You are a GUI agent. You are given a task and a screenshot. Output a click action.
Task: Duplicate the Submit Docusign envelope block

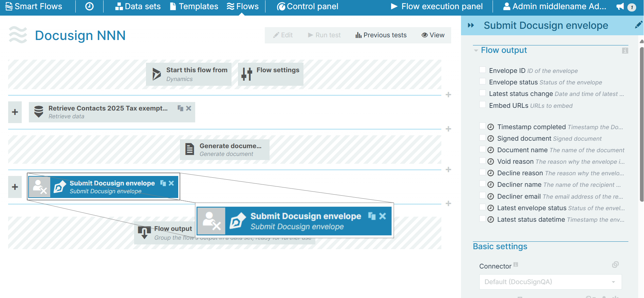coord(163,183)
